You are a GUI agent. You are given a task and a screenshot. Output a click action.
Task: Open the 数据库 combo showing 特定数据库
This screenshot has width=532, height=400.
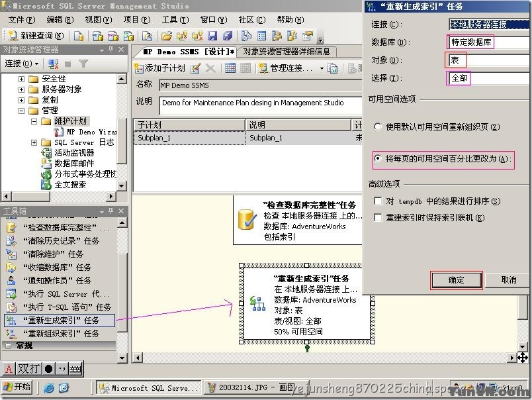click(x=488, y=42)
